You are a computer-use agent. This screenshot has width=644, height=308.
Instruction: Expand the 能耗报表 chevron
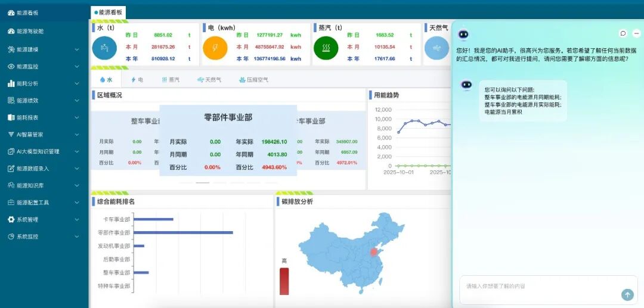[x=77, y=118]
